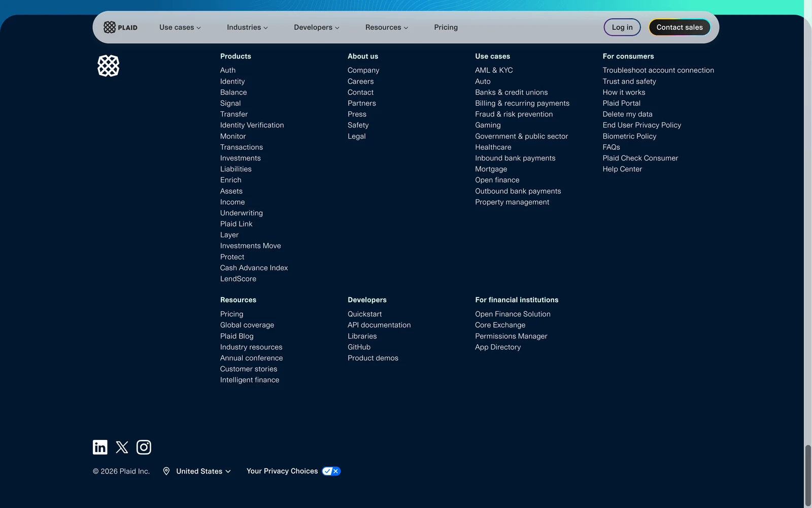The width and height of the screenshot is (812, 508).
Task: Open the Signal product link
Action: click(230, 103)
